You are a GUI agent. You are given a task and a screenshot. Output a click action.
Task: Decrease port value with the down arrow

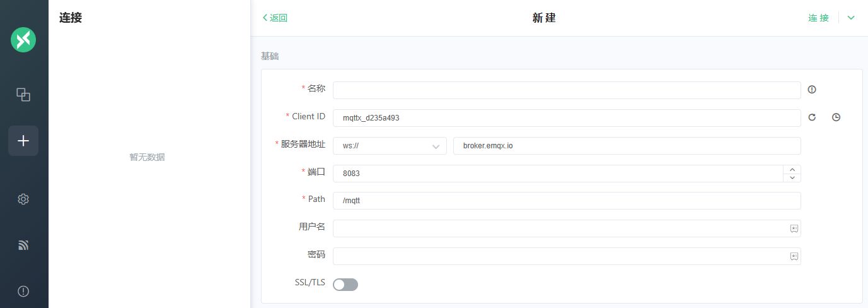(x=792, y=177)
